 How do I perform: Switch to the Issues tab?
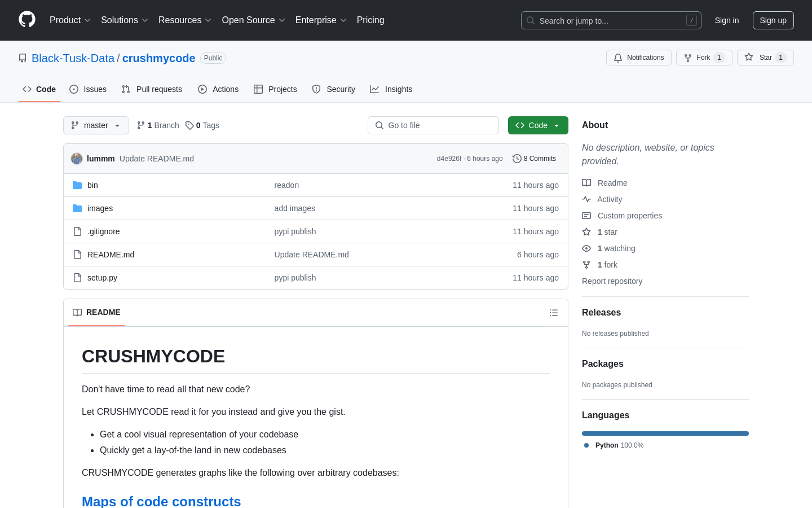tap(88, 89)
